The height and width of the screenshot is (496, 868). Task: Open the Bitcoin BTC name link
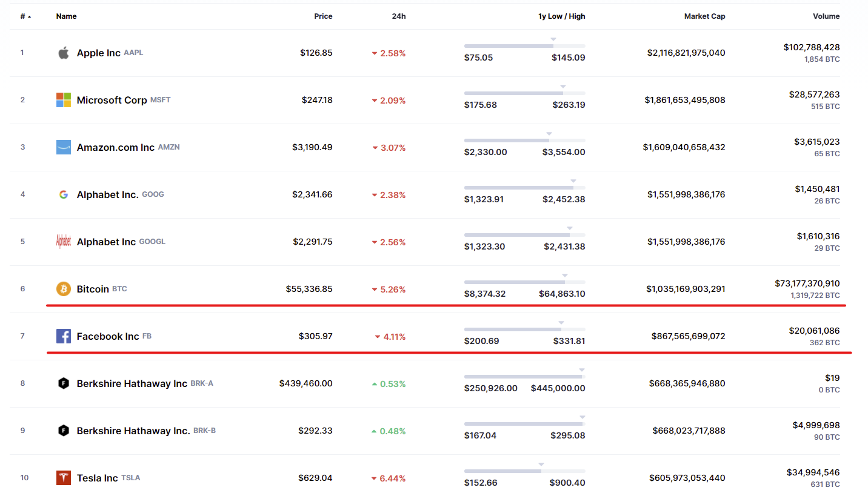coord(102,289)
